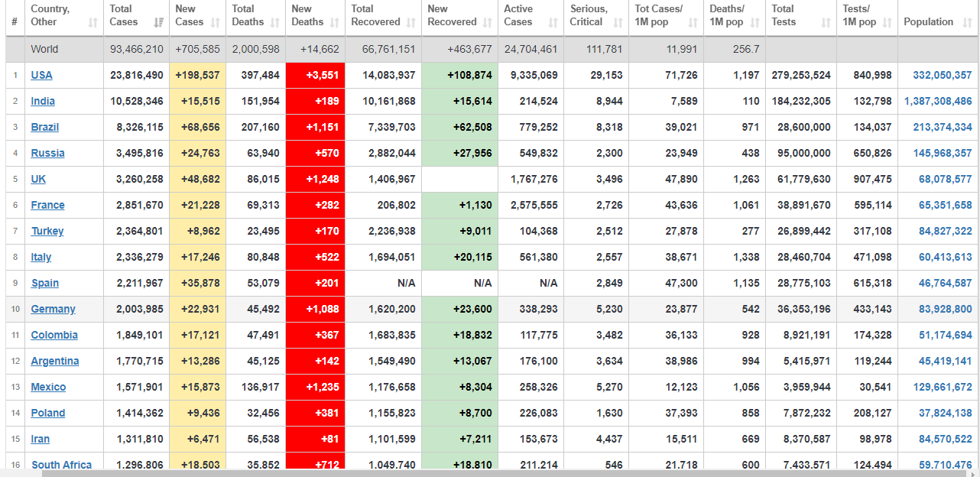Open Italy country link
The width and height of the screenshot is (980, 477).
pyautogui.click(x=41, y=257)
